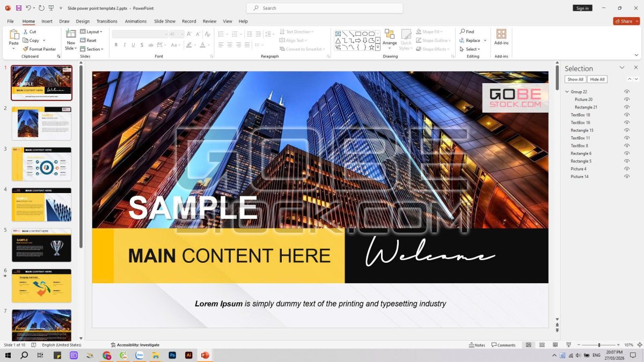This screenshot has height=362, width=644.
Task: Open the File menu
Action: click(x=10, y=21)
